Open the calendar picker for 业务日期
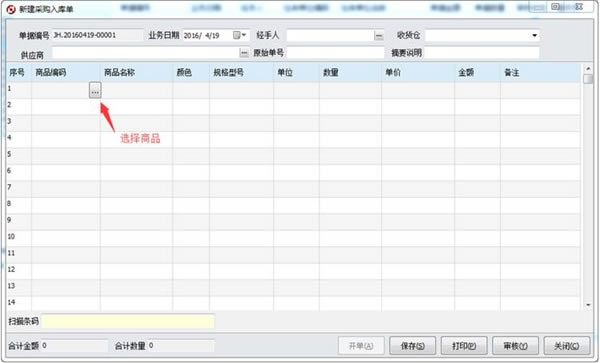Viewport: 600px width, 363px height. pyautogui.click(x=236, y=35)
